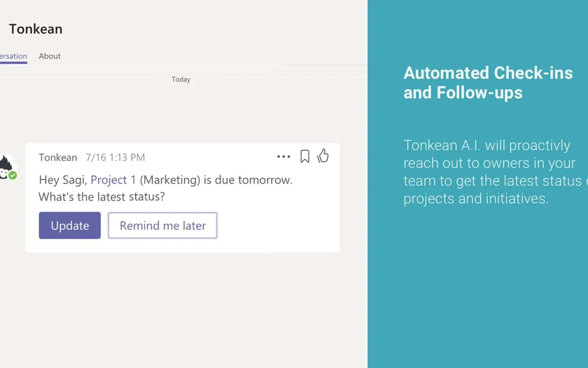Click the Tonkean bot avatar

[x=7, y=168]
